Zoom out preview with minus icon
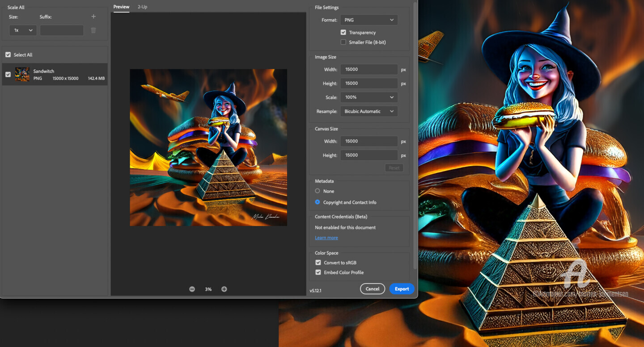This screenshot has width=644, height=347. (x=192, y=289)
